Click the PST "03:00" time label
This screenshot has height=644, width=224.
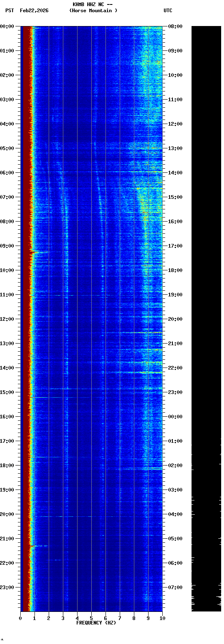point(7,100)
